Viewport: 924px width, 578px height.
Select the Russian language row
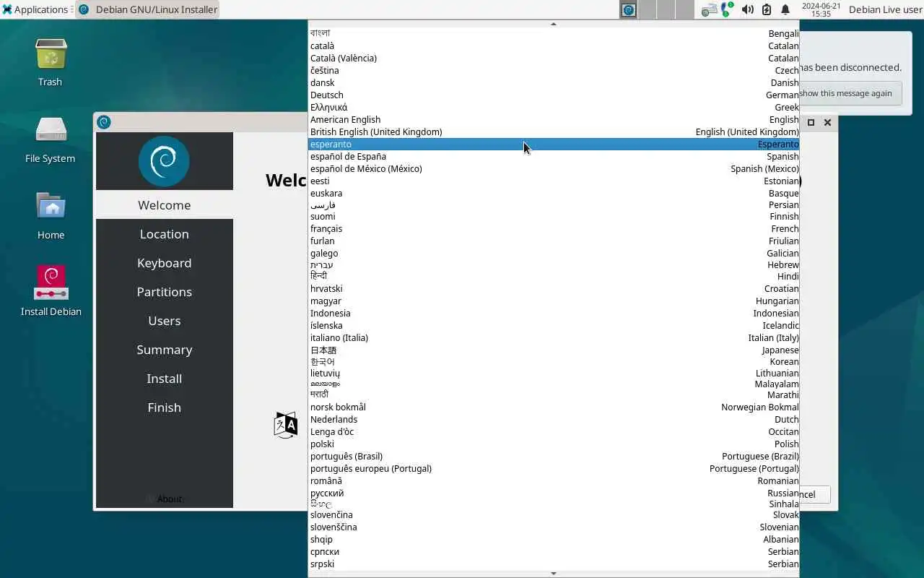click(x=554, y=493)
